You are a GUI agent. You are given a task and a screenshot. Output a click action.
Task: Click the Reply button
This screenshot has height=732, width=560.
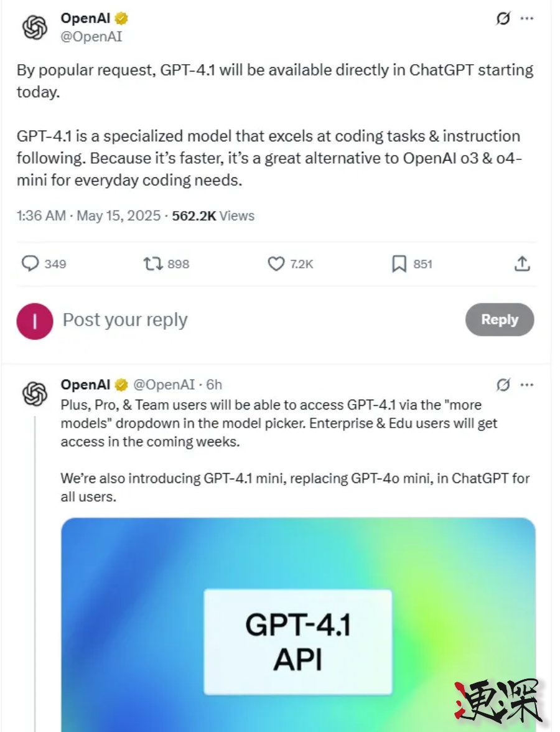click(x=500, y=319)
